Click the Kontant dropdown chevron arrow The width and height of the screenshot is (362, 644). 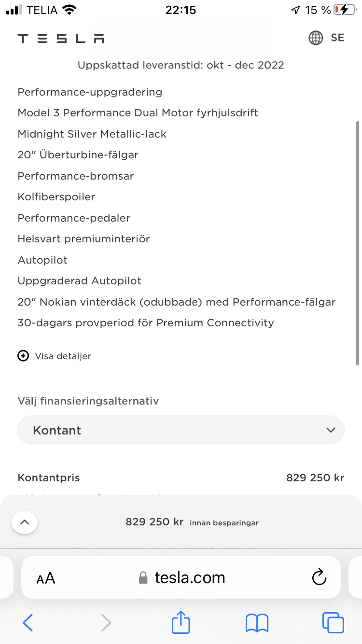tap(331, 430)
